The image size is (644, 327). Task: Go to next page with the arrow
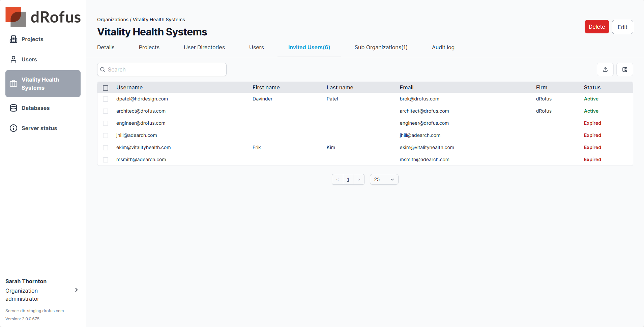click(x=359, y=179)
